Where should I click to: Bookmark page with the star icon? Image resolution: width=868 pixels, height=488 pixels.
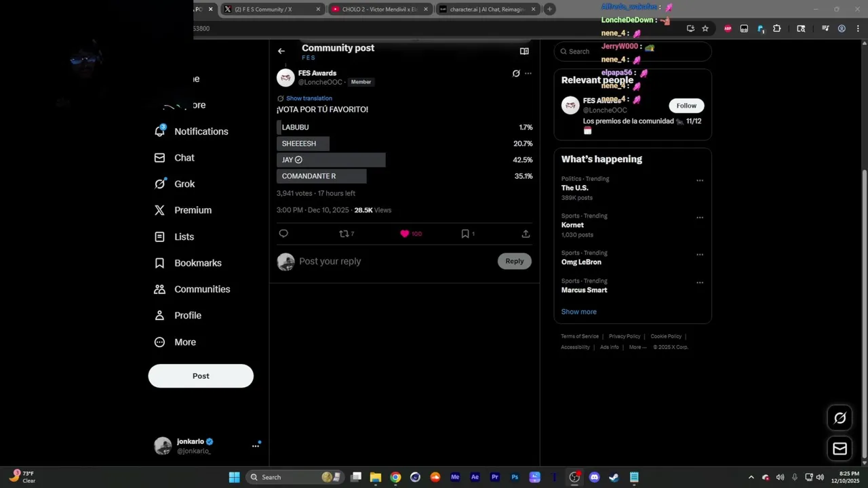pos(705,28)
